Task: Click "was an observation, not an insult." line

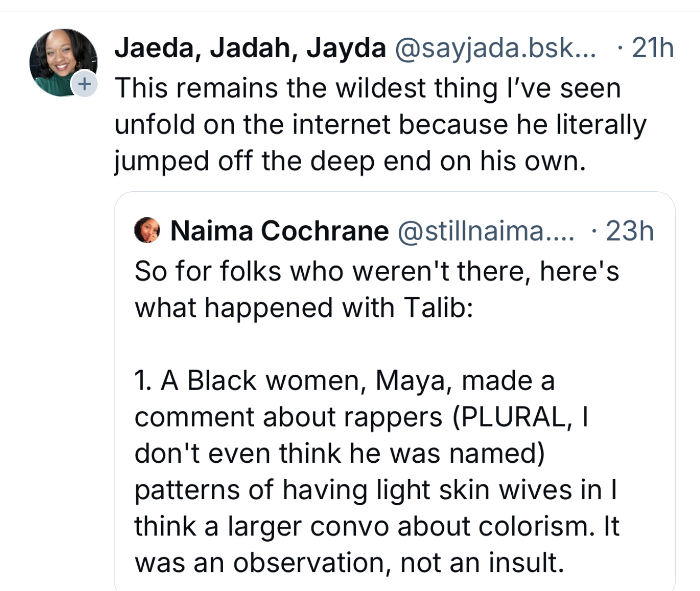Action: (x=349, y=563)
